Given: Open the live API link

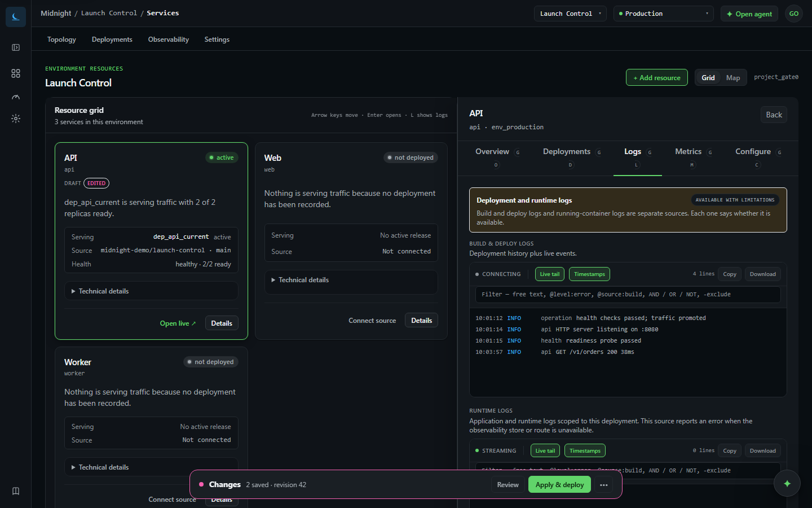Looking at the screenshot, I should (178, 323).
